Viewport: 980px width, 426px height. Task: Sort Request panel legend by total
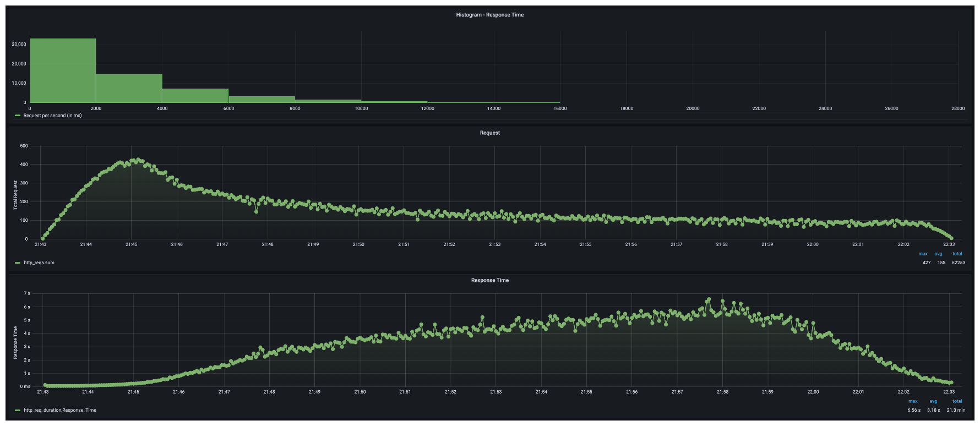tap(957, 254)
